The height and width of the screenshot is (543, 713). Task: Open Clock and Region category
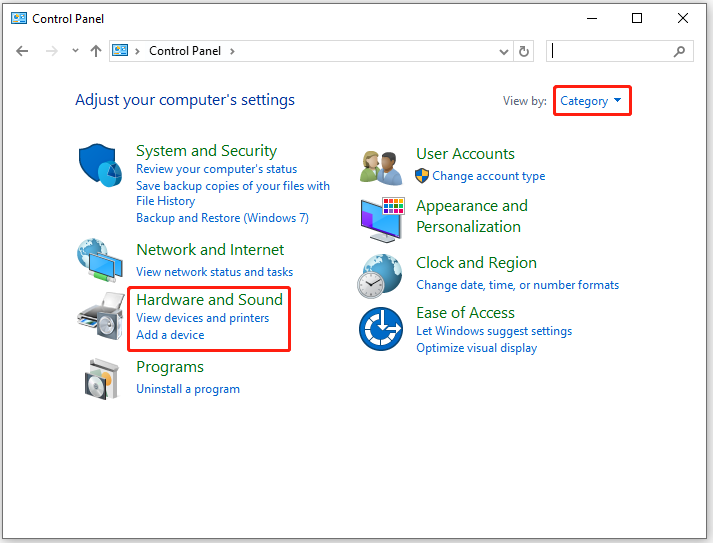pos(476,263)
